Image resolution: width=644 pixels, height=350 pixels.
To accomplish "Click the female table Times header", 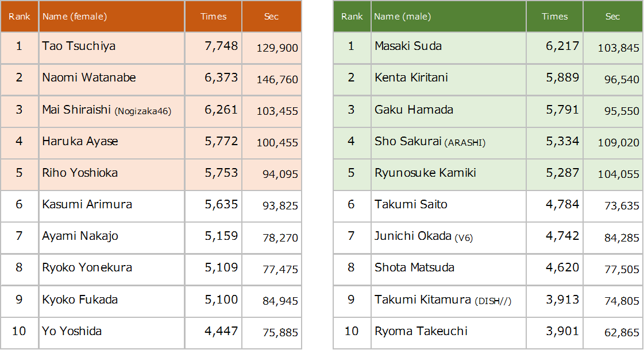I will click(x=213, y=17).
